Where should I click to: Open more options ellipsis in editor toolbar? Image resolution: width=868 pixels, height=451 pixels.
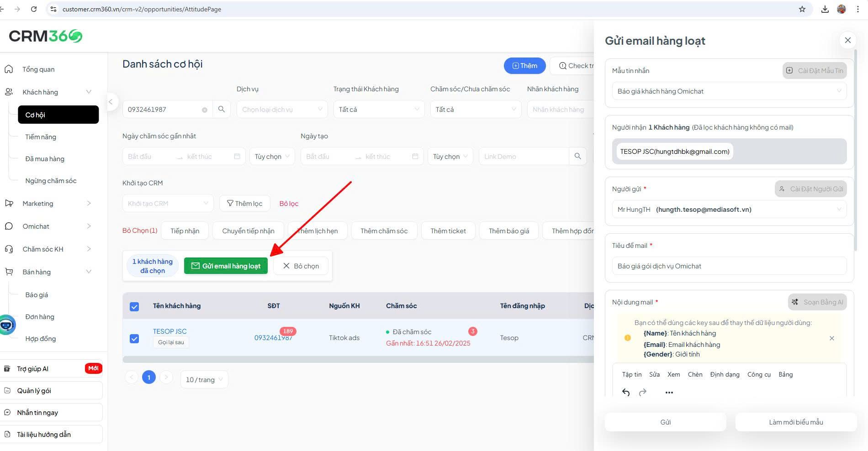click(669, 393)
